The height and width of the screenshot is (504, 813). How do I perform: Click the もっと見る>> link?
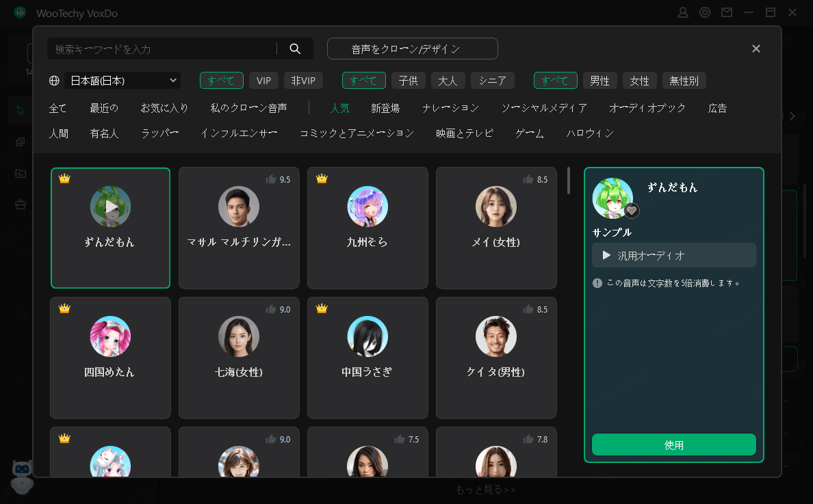485,490
